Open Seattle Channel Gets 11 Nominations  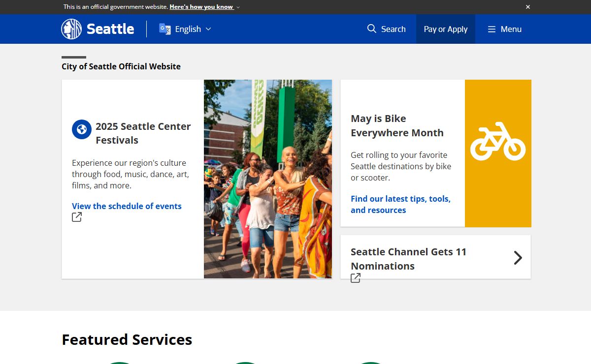click(408, 259)
